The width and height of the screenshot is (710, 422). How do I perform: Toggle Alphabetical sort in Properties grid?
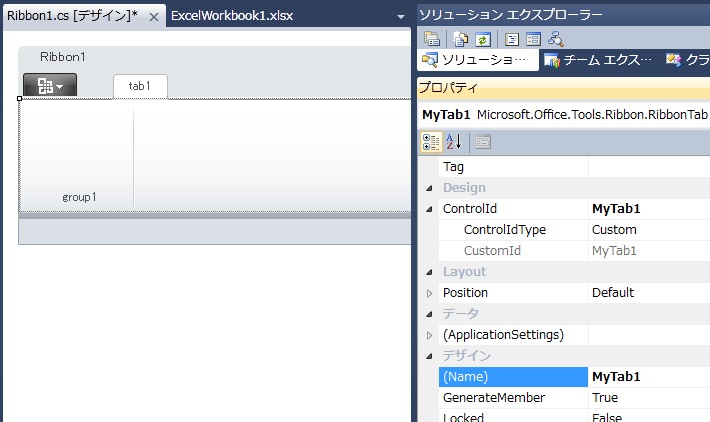(x=454, y=142)
